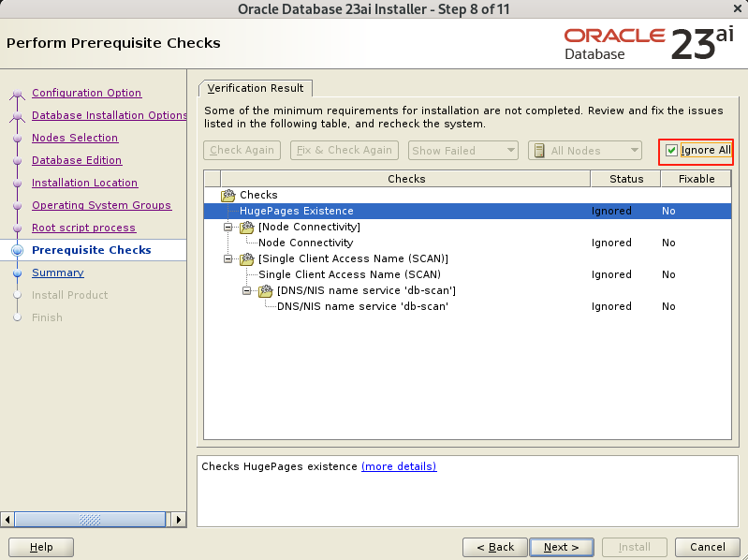Viewport: 748px width, 560px height.
Task: Click the Checks root folder icon
Action: (x=228, y=195)
